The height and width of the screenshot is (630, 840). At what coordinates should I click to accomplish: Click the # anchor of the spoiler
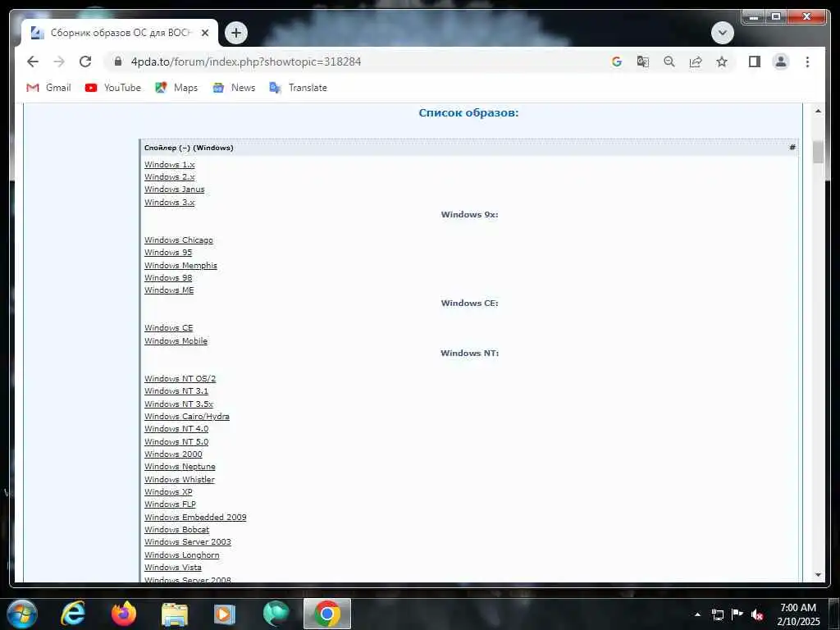(x=792, y=148)
